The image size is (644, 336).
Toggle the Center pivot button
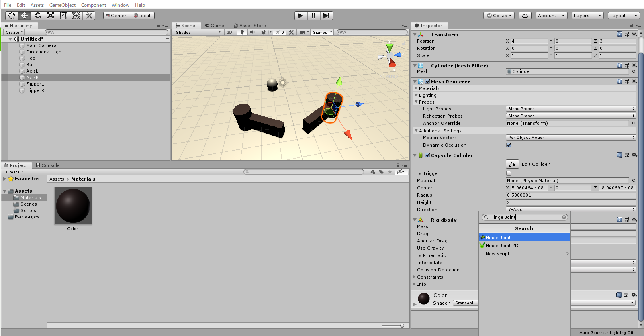116,16
